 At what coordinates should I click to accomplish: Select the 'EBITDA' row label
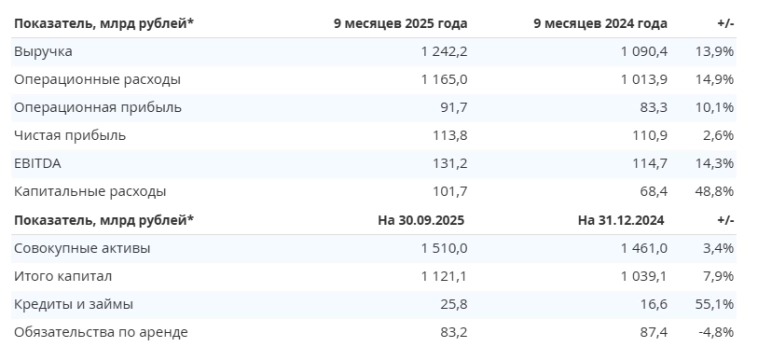pos(38,163)
